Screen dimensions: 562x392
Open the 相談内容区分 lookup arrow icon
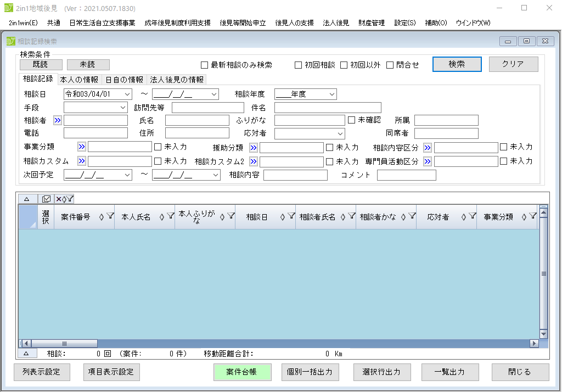pos(428,147)
